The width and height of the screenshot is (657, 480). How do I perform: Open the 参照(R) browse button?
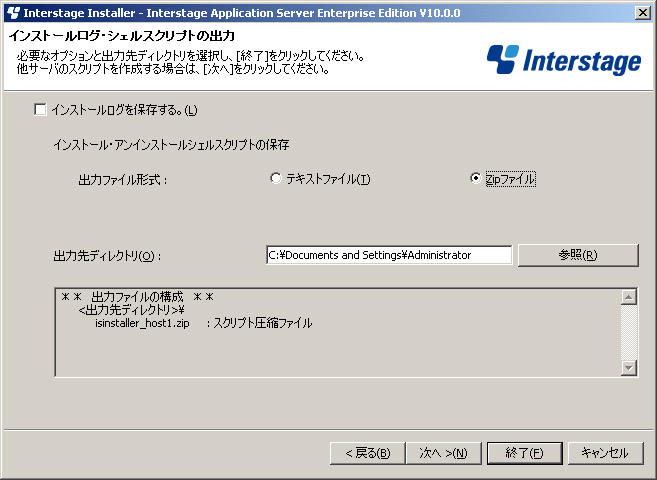click(x=578, y=255)
